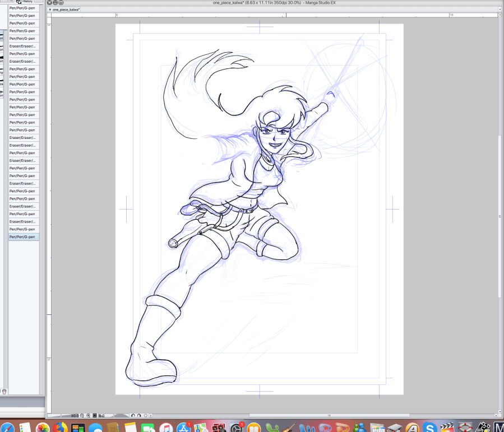Click the zoom in magnifier icon
This screenshot has width=504, height=432.
[x=89, y=415]
